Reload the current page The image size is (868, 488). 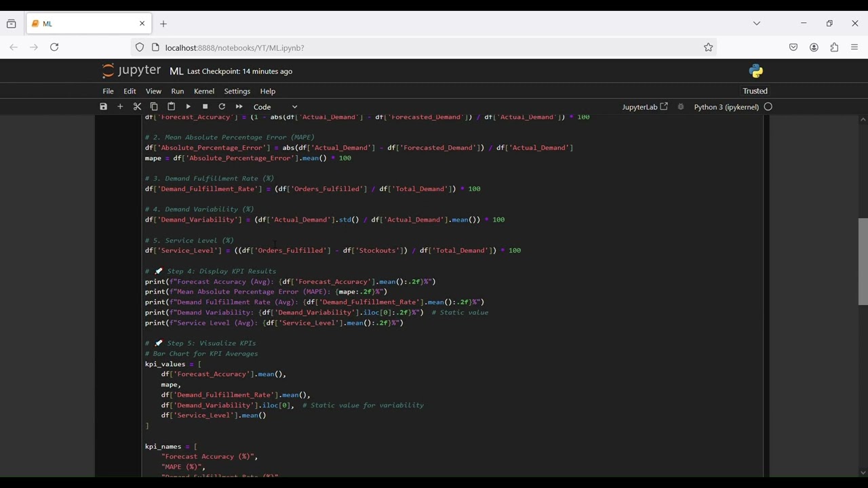point(55,47)
